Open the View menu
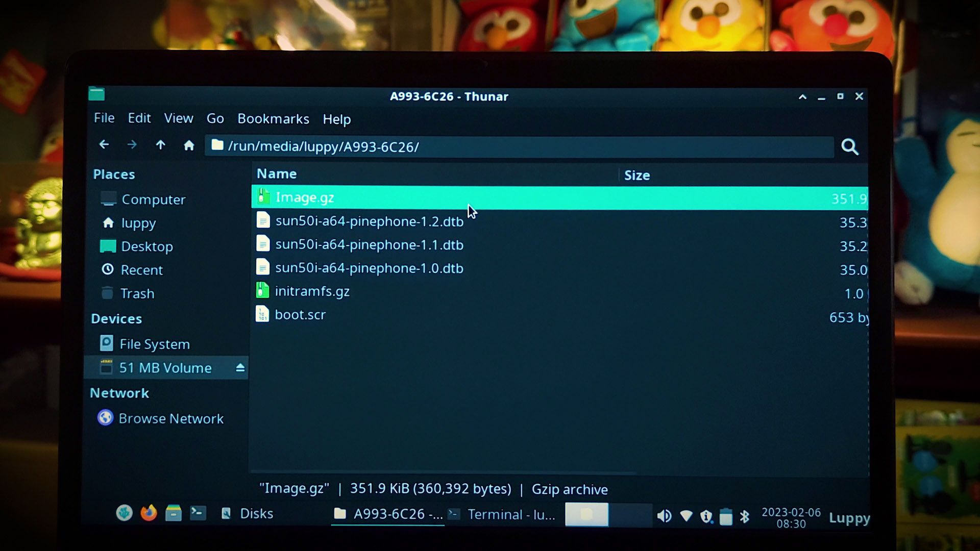 (178, 118)
